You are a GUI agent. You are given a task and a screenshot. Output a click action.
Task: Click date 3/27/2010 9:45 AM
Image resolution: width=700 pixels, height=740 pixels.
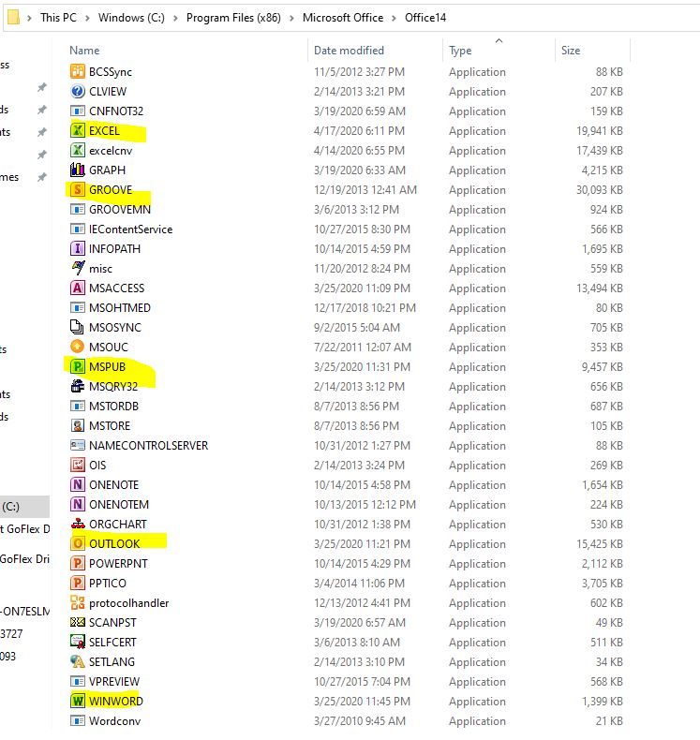360,720
